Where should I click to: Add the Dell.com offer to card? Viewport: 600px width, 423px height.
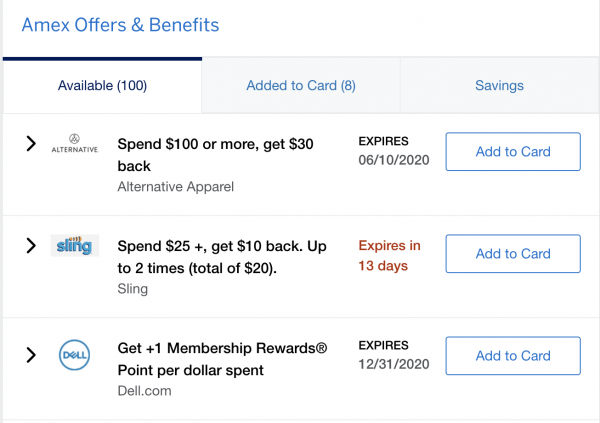click(x=512, y=356)
